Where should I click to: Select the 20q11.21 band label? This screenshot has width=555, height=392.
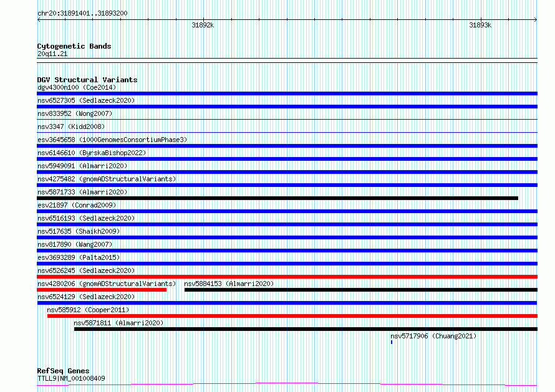52,54
